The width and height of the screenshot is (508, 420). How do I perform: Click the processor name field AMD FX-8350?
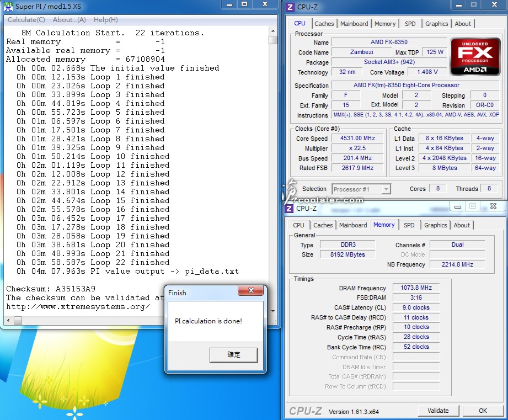click(389, 42)
